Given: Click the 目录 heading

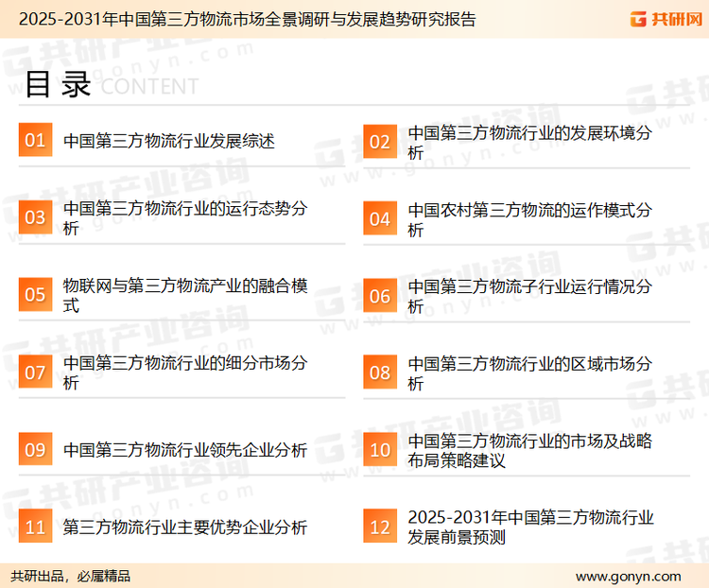Looking at the screenshot, I should click(58, 84).
